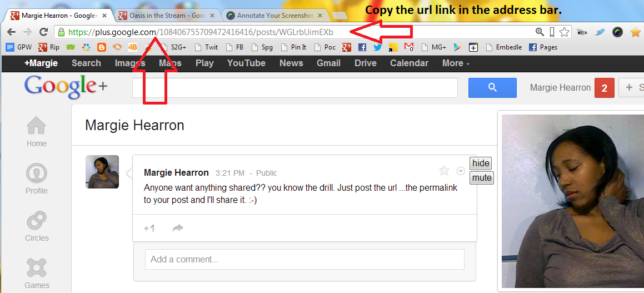Click the browser forward arrow
This screenshot has width=644, height=293.
[27, 32]
